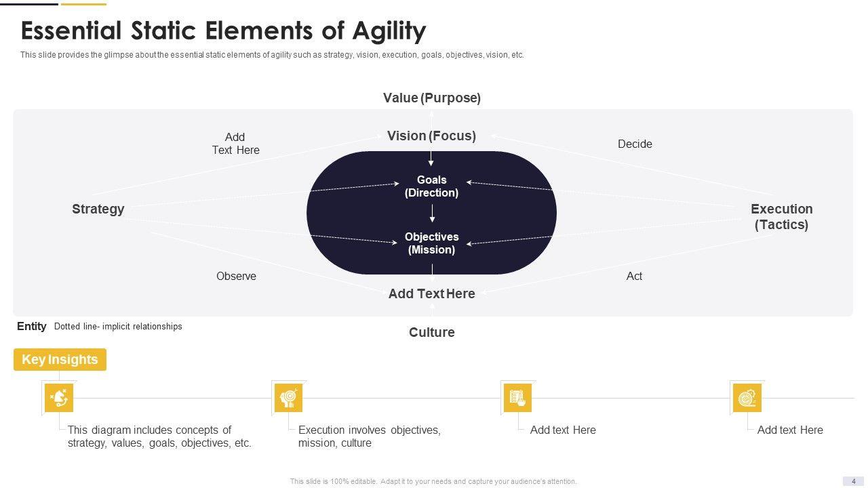Click the Decide label
This screenshot has width=868, height=488.
pos(635,144)
